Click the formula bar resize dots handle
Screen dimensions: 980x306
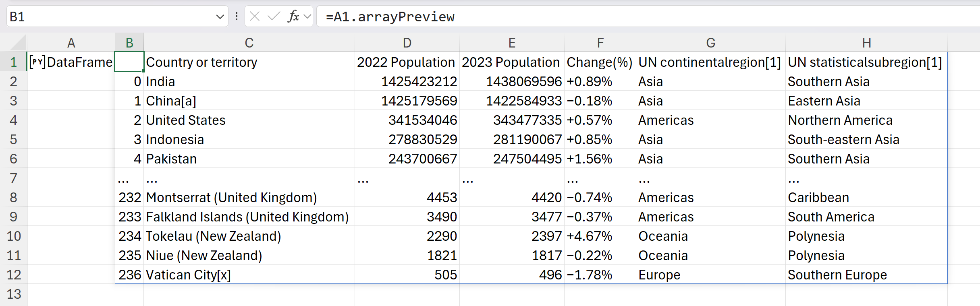click(x=237, y=17)
